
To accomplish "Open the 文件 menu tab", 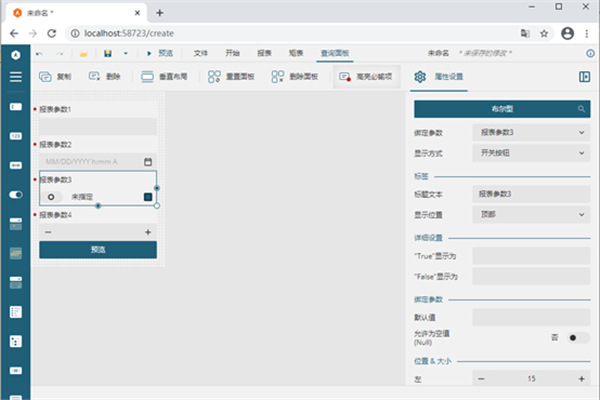I will click(x=200, y=52).
